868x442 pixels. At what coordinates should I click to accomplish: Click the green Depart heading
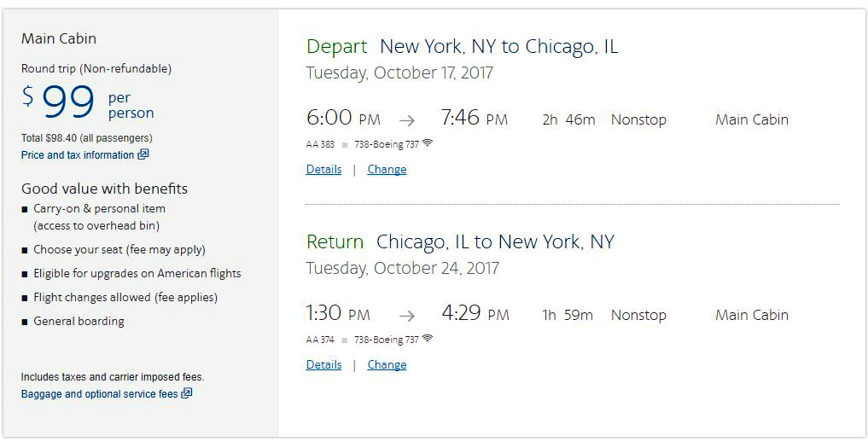tap(336, 46)
